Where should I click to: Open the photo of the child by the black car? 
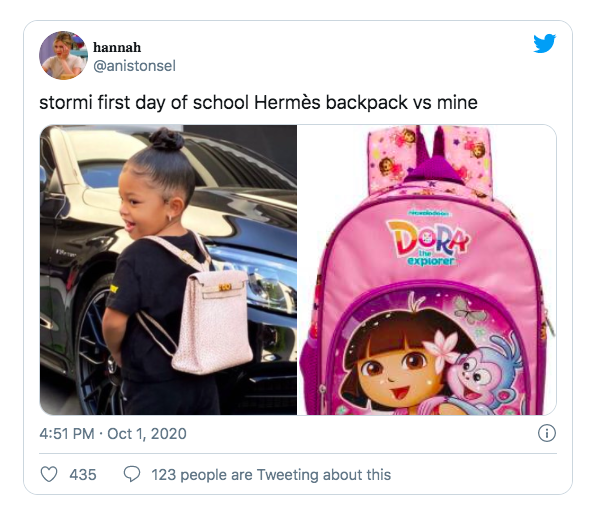pos(168,270)
